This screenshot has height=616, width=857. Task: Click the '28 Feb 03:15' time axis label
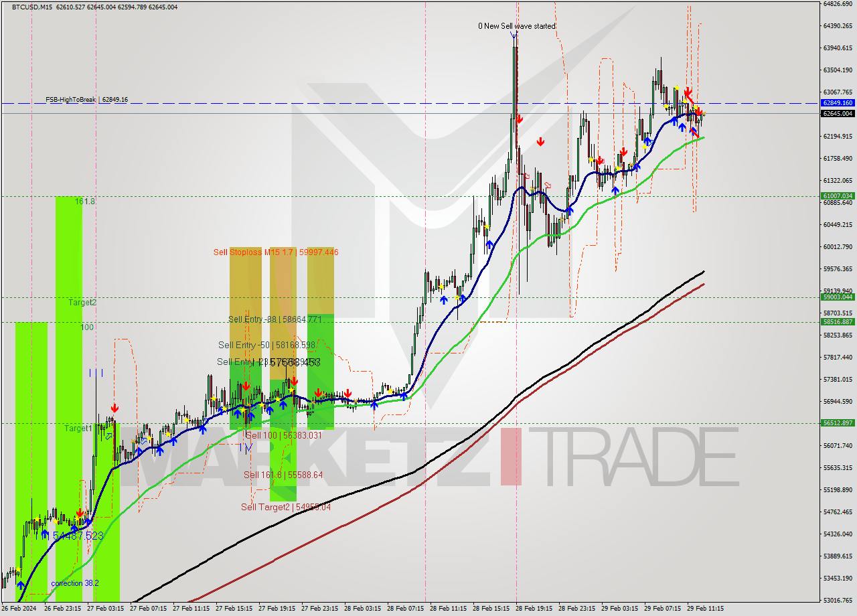[362, 609]
